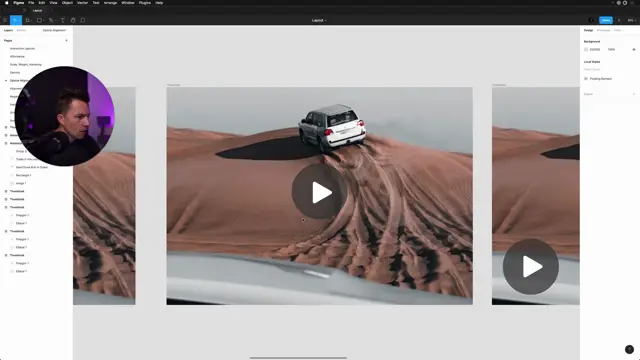
Task: Select the Hand tool
Action: pos(73,20)
